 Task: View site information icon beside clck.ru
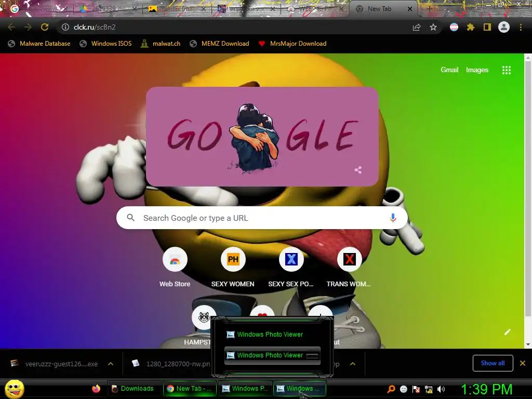click(x=65, y=27)
